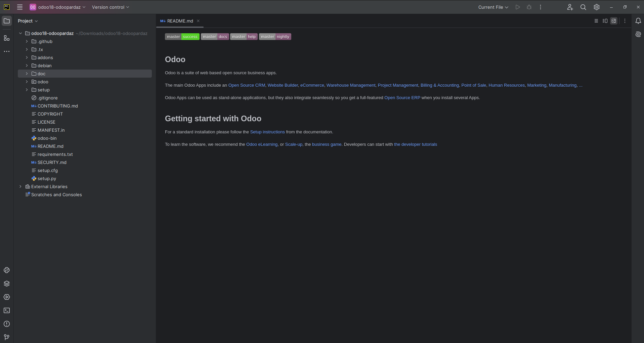This screenshot has width=644, height=343.
Task: Open editor tab options menu
Action: coord(625,21)
